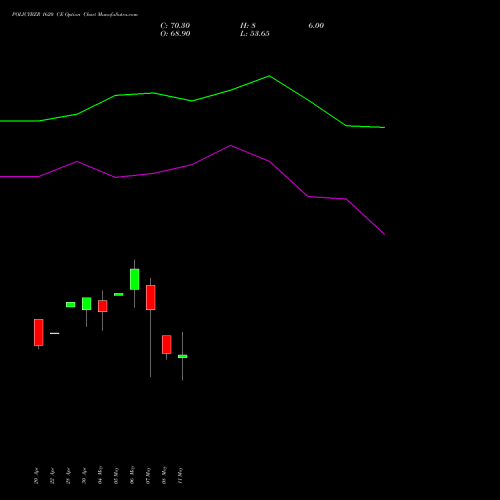
Task: Click the green candle for 30 Apr
Action: click(x=87, y=304)
